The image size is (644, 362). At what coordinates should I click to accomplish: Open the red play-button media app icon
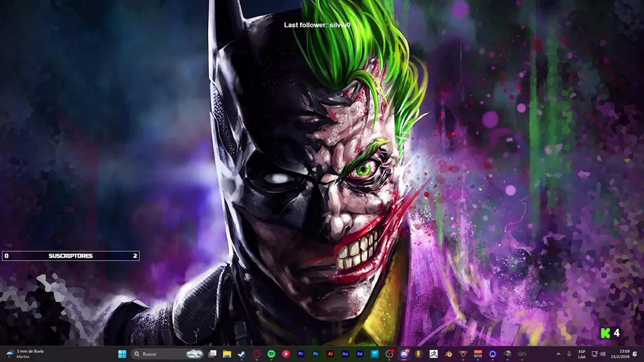point(286,354)
